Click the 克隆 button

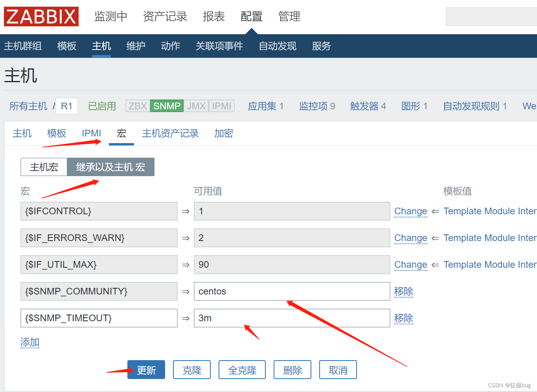click(192, 370)
